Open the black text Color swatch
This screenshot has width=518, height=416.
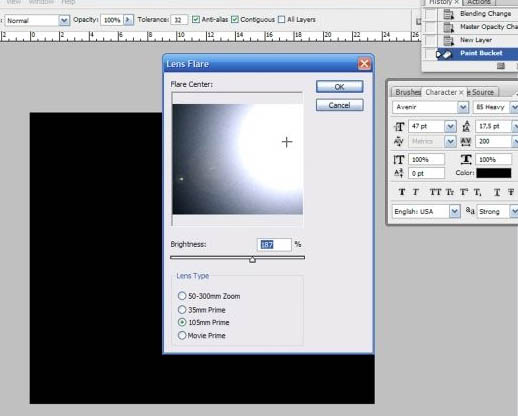pos(494,173)
